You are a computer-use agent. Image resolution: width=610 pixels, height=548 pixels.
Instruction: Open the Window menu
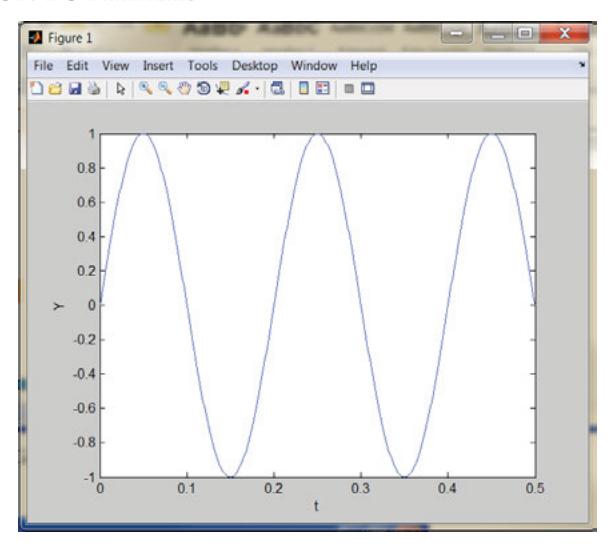[x=314, y=66]
